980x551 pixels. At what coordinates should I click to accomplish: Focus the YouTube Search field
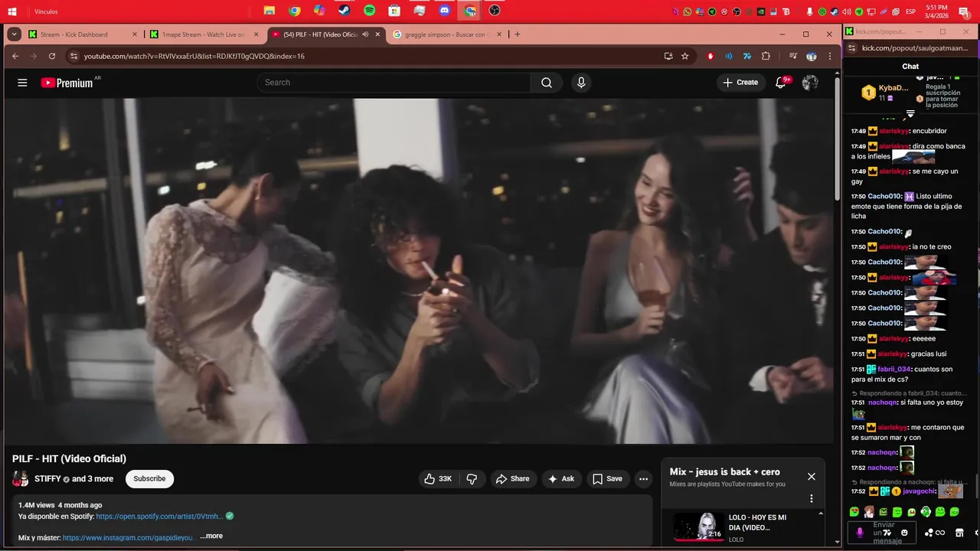coord(394,83)
